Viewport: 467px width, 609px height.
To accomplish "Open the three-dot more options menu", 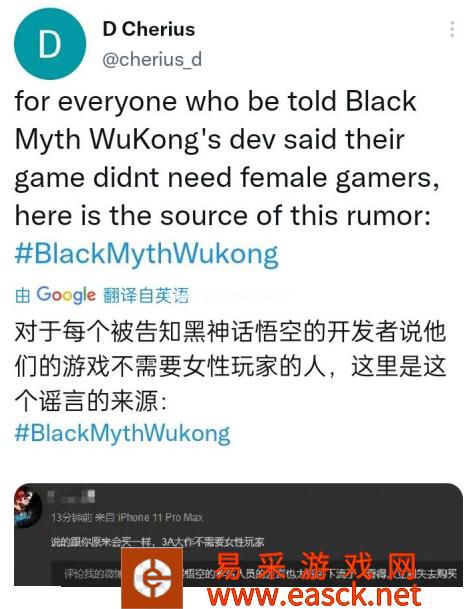I will (x=452, y=30).
